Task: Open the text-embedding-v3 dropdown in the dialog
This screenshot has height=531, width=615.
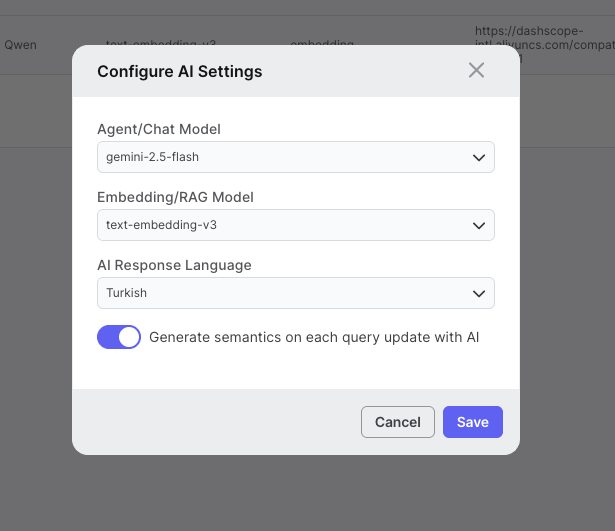Action: tap(296, 225)
